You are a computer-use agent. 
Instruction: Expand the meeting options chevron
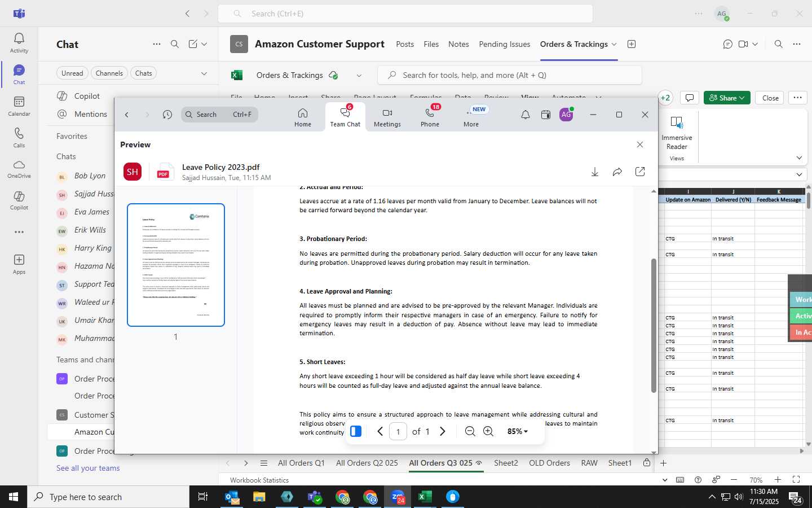coord(755,44)
